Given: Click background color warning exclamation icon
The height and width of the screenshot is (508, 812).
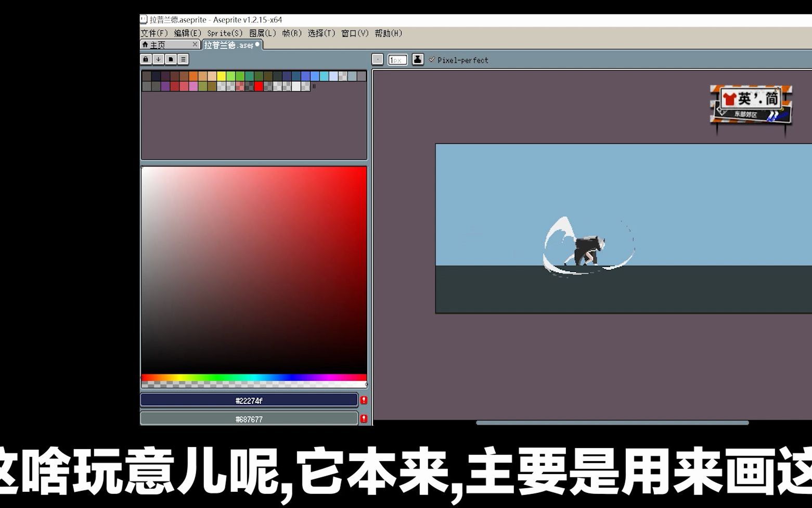Looking at the screenshot, I should 364,419.
